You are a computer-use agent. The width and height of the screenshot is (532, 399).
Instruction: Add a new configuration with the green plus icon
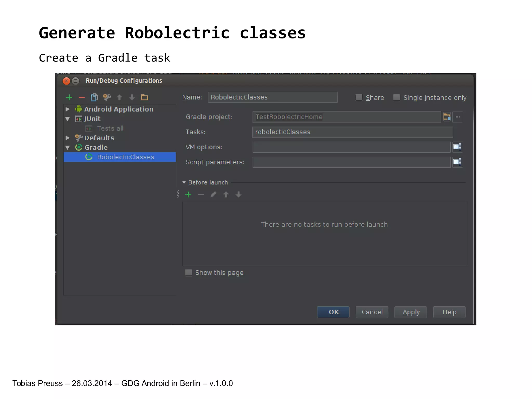[69, 97]
